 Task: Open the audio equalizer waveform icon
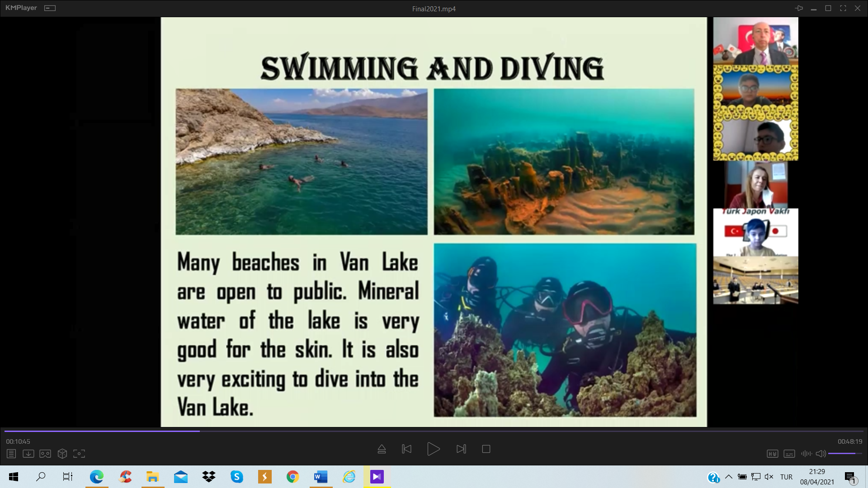click(806, 454)
